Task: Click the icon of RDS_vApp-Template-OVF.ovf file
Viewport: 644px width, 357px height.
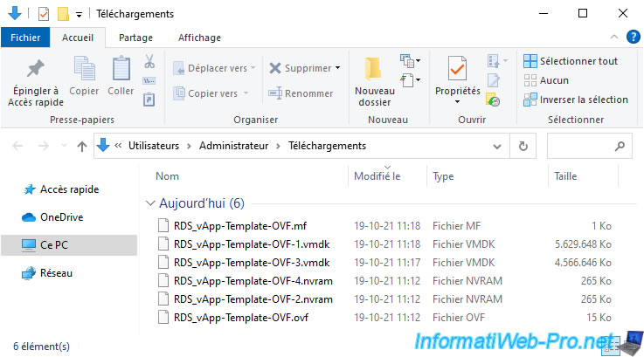Action: click(x=163, y=317)
